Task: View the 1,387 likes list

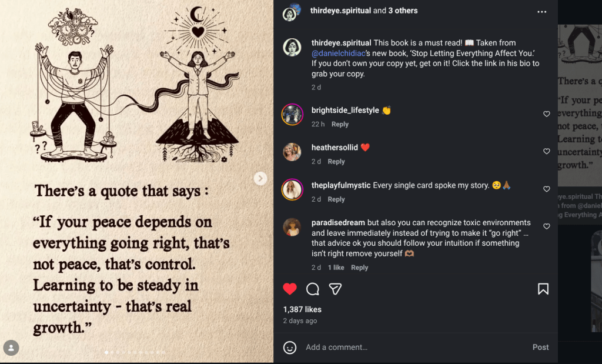Action: click(x=302, y=309)
